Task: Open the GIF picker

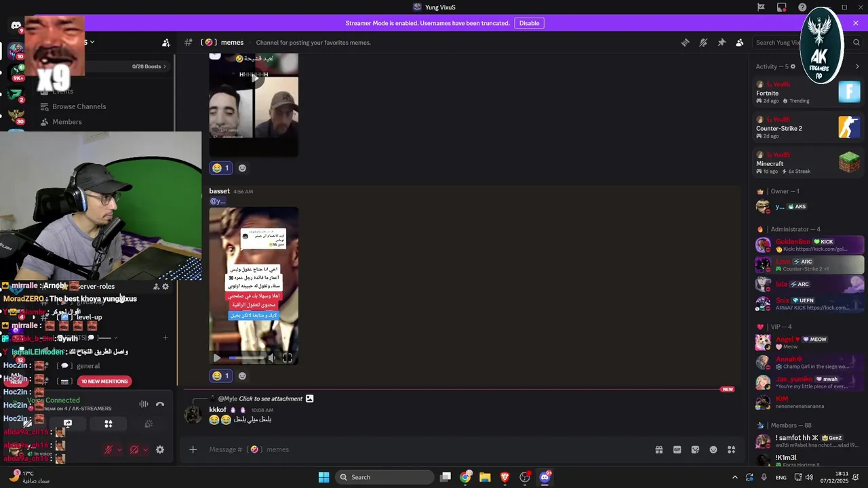Action: tap(677, 449)
